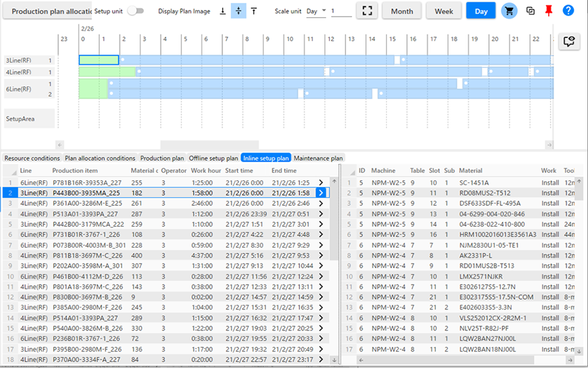Viewport: 588px width, 368px height.
Task: Select the 3Line(RF) resource label
Action: pos(29,60)
